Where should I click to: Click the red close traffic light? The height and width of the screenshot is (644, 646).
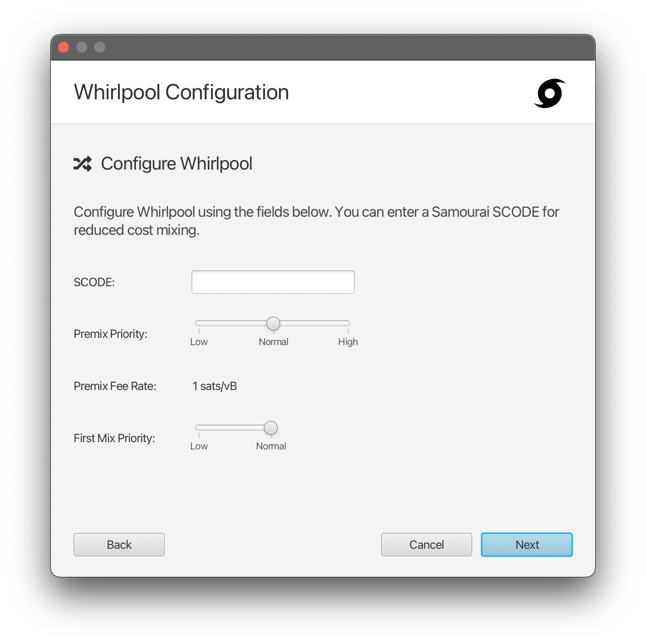(64, 47)
